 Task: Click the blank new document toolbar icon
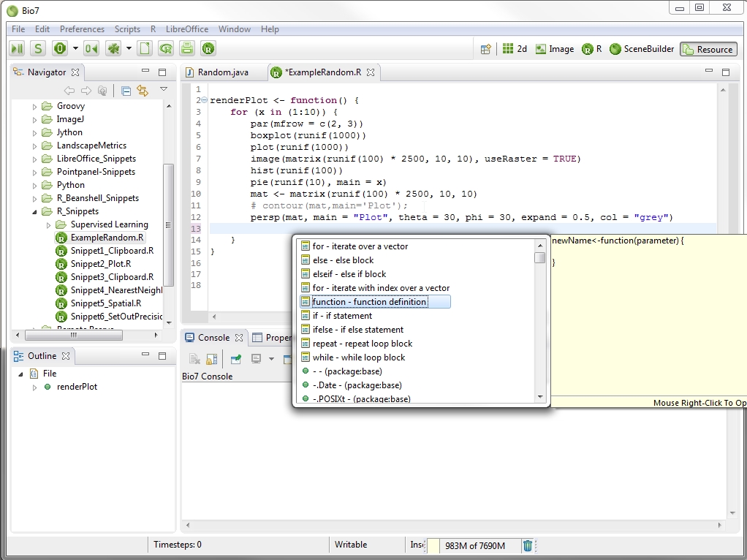tap(144, 48)
